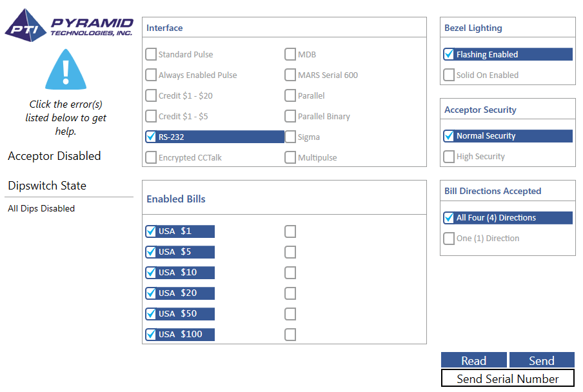The image size is (583, 392).
Task: Enable the Sigma interface
Action: click(290, 137)
